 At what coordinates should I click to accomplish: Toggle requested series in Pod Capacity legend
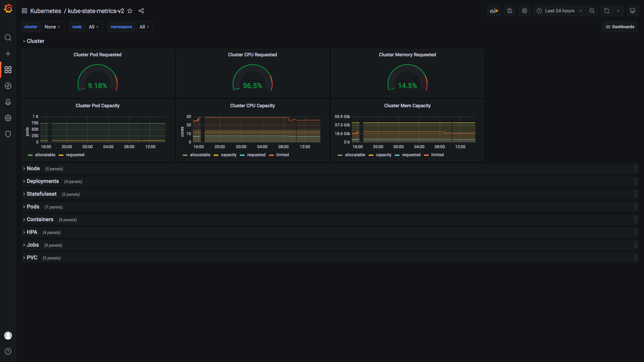75,155
